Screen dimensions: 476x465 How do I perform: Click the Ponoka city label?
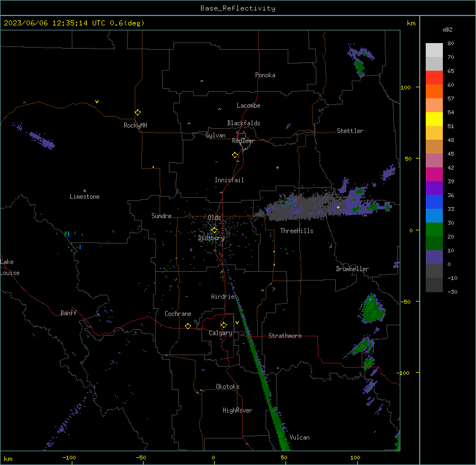pyautogui.click(x=265, y=75)
